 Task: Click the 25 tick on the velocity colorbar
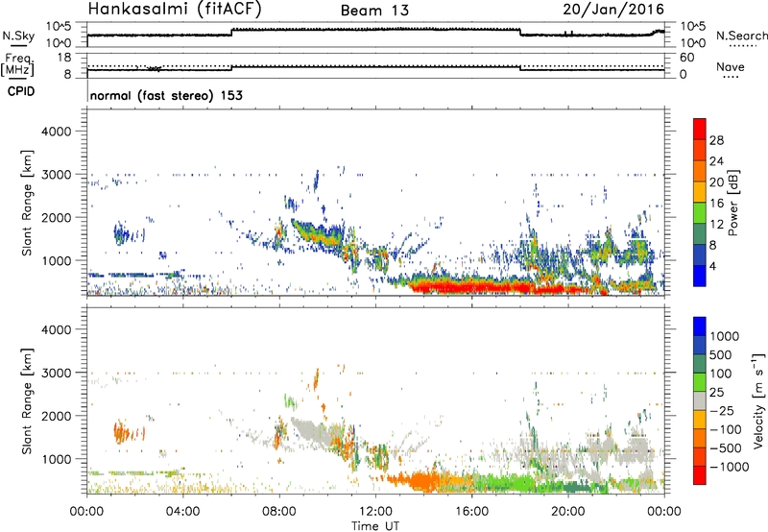pos(717,393)
